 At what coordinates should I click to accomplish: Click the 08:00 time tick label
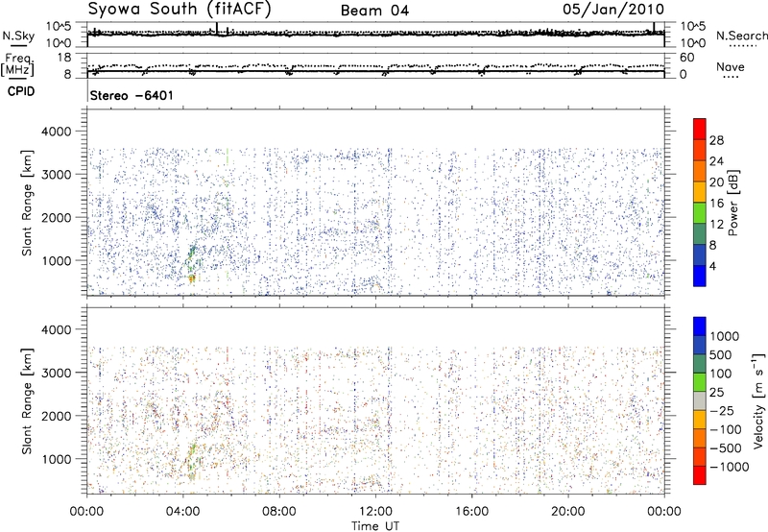point(279,512)
